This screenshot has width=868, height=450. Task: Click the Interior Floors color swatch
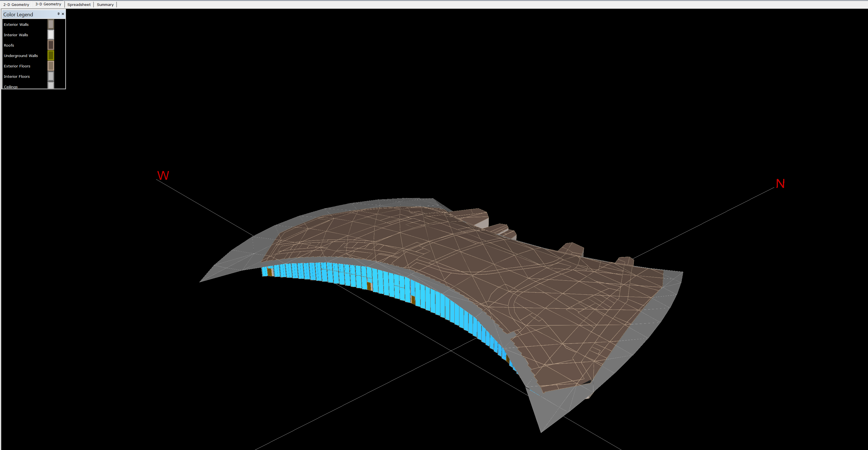point(51,76)
